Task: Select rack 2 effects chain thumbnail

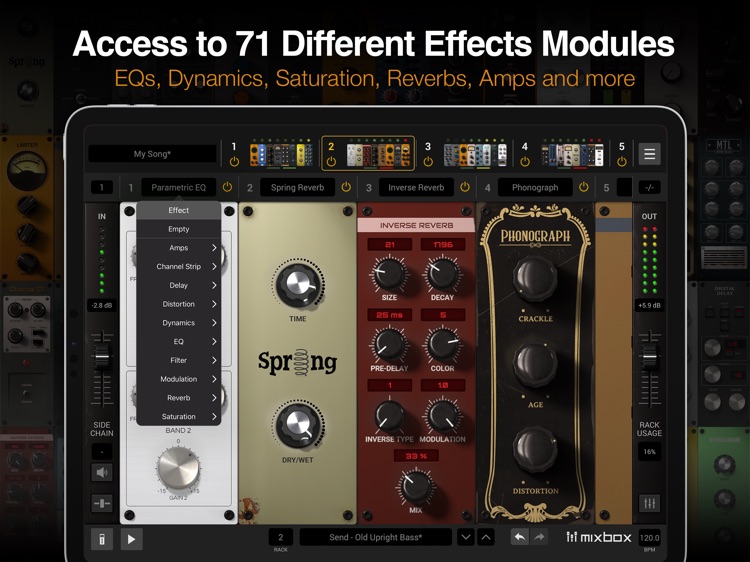Action: click(379, 154)
